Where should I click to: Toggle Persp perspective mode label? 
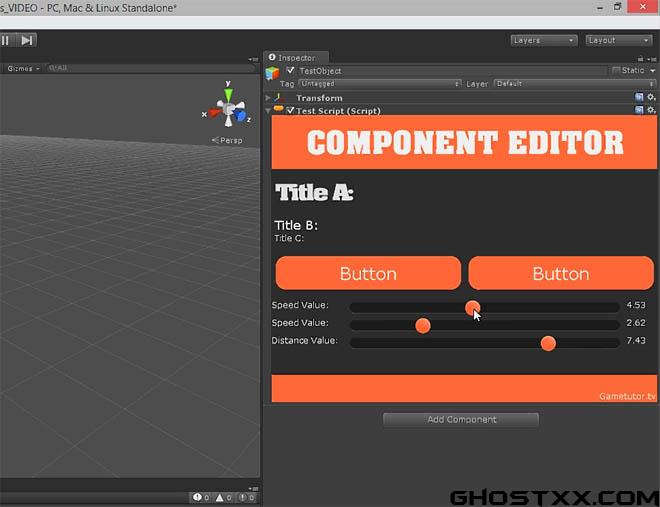[x=227, y=140]
